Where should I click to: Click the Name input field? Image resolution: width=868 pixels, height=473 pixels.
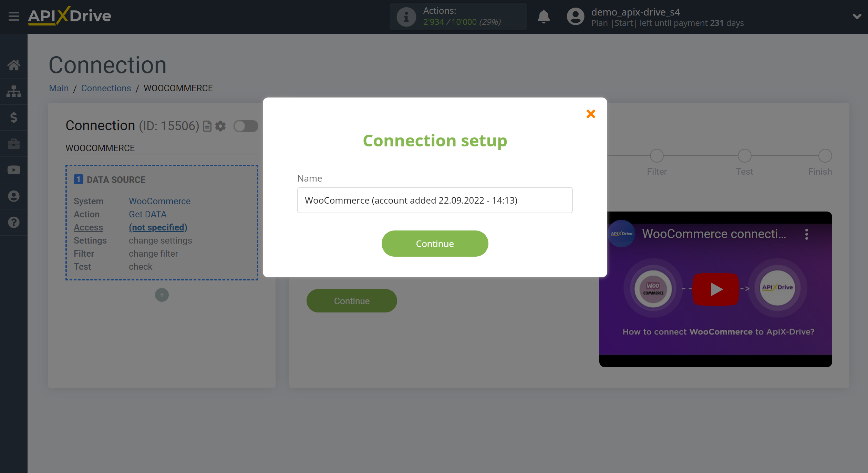(x=435, y=200)
